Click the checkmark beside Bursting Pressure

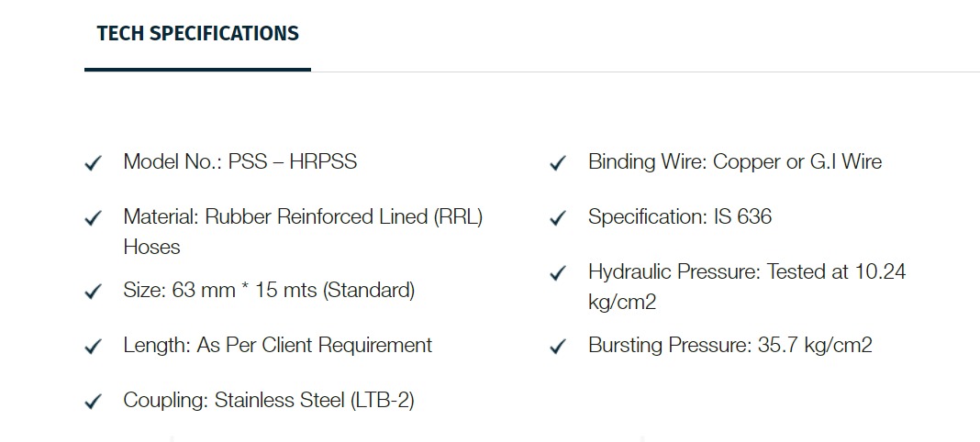click(x=558, y=347)
